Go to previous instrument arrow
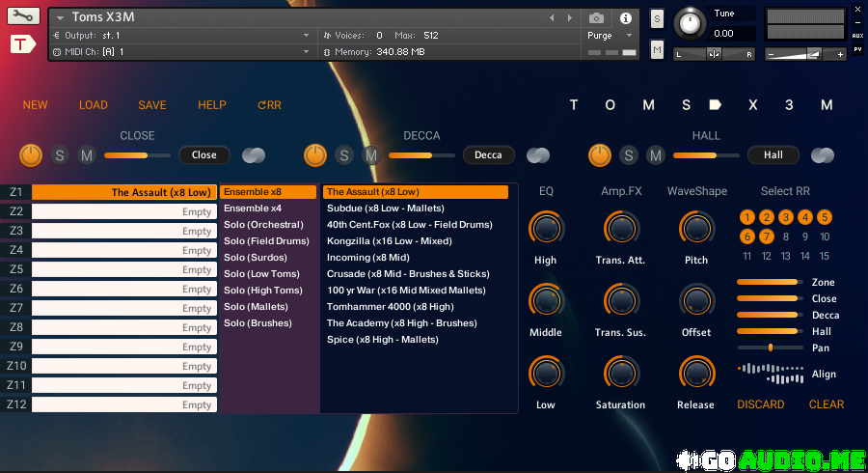868x473 pixels. coord(552,18)
